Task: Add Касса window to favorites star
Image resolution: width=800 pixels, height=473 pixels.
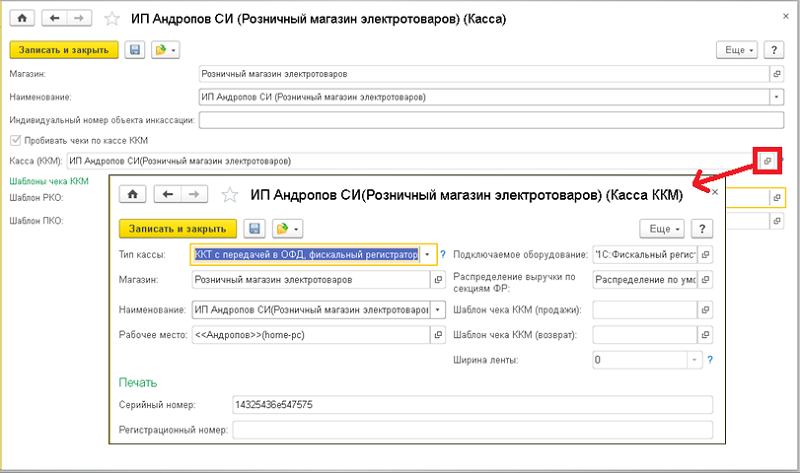Action: click(x=112, y=19)
